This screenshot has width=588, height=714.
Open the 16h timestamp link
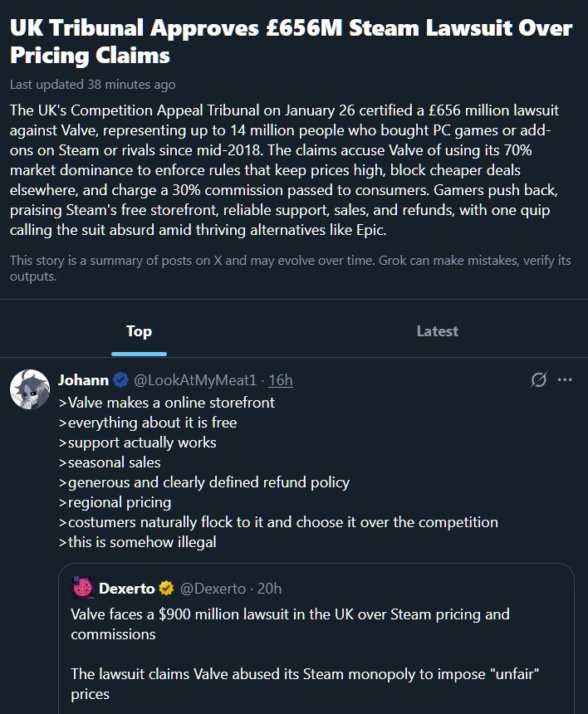coord(281,380)
